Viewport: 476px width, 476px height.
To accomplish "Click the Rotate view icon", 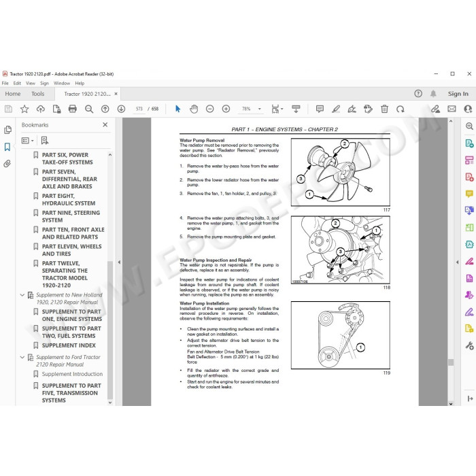I will tap(400, 109).
